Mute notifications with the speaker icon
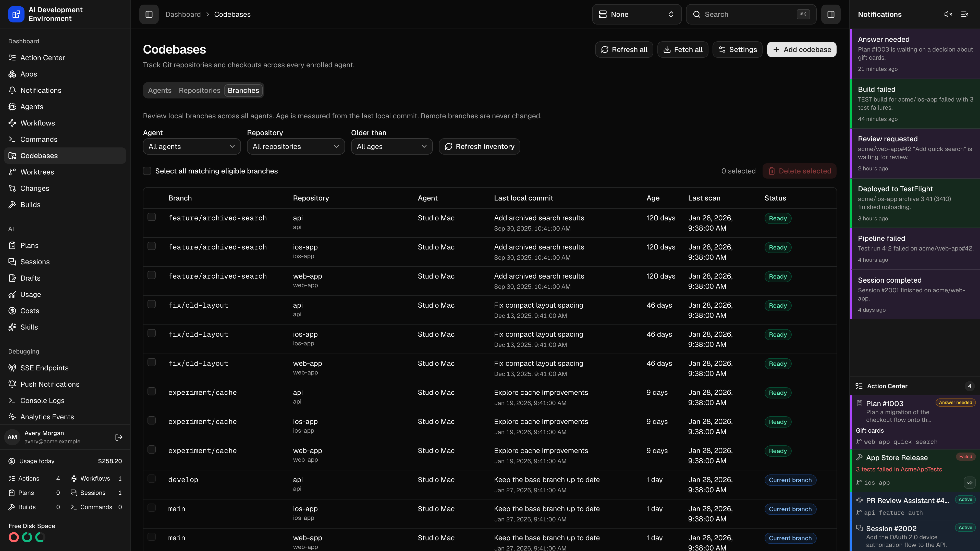Viewport: 980px width, 551px height. [x=948, y=15]
